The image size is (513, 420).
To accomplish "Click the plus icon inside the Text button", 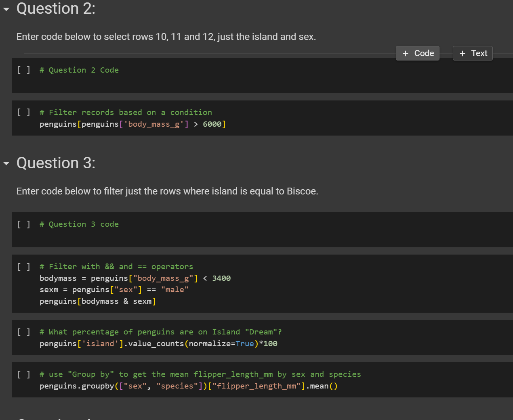I will click(462, 53).
